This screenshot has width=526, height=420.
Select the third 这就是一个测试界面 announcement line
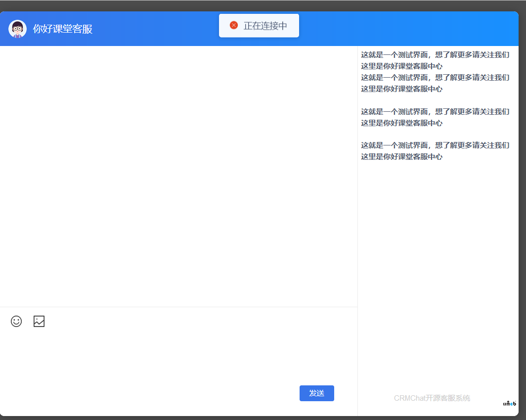pyautogui.click(x=435, y=112)
